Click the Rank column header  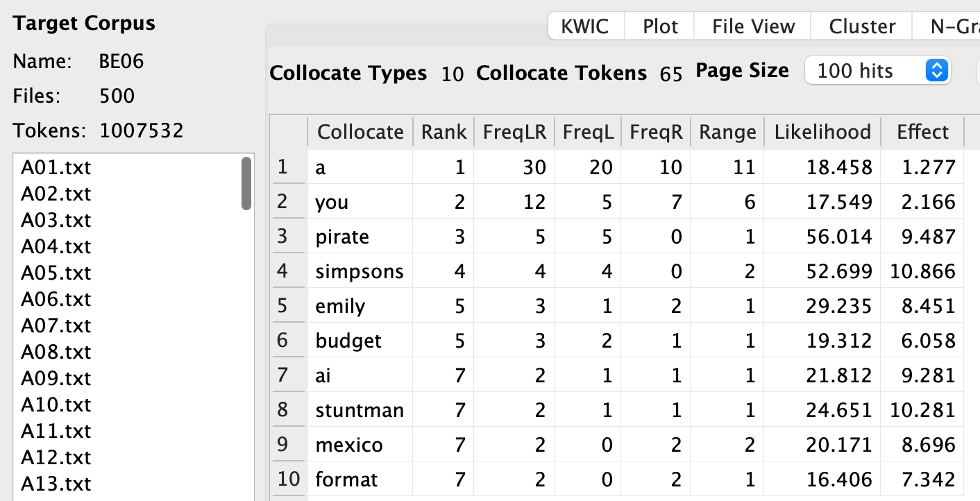(x=443, y=132)
